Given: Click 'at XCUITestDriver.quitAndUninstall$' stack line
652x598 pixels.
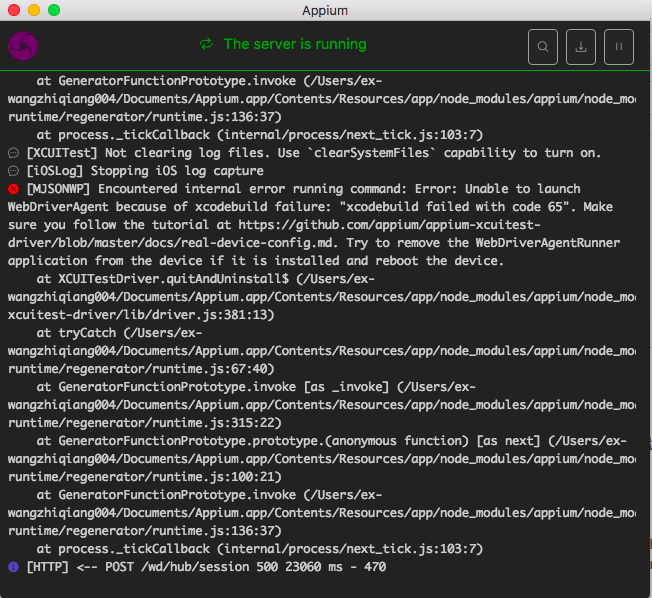Looking at the screenshot, I should coord(206,279).
